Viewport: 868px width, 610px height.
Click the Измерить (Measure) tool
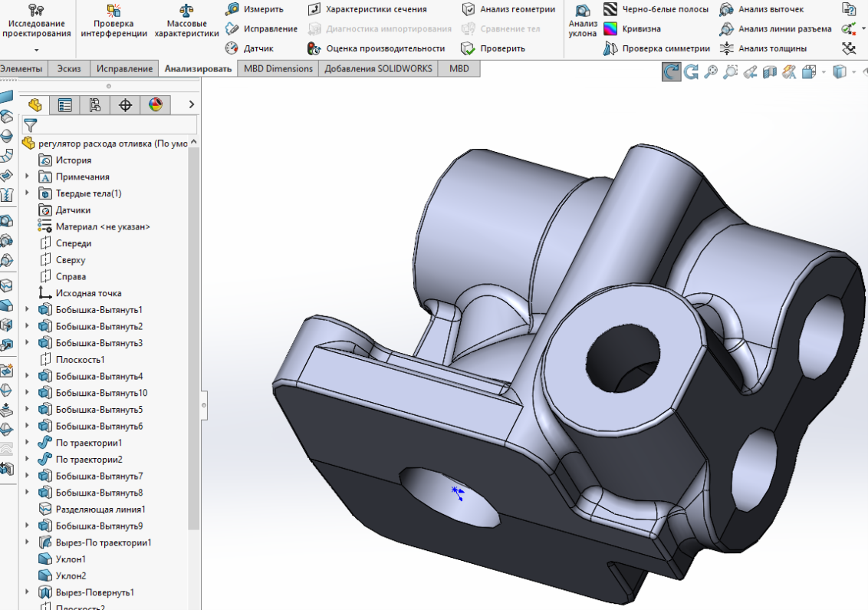pyautogui.click(x=255, y=9)
